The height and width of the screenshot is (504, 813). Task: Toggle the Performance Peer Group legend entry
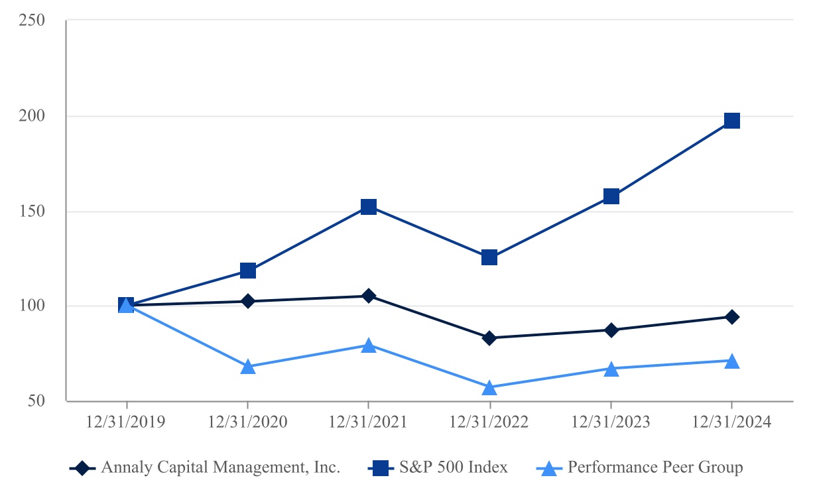(x=655, y=468)
